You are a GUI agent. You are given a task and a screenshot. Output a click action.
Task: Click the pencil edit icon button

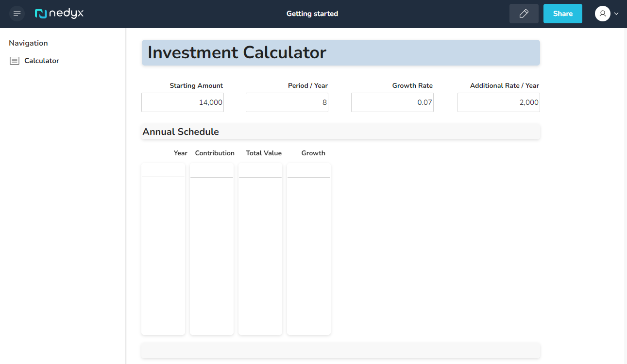click(x=524, y=14)
